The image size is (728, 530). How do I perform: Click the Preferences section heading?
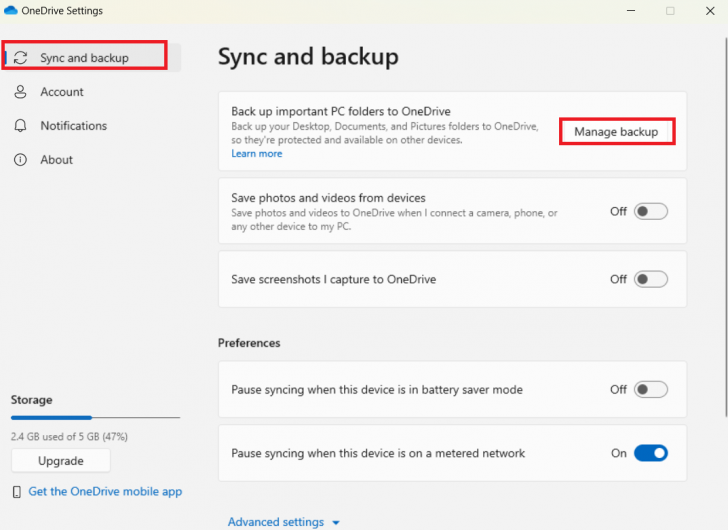[249, 343]
